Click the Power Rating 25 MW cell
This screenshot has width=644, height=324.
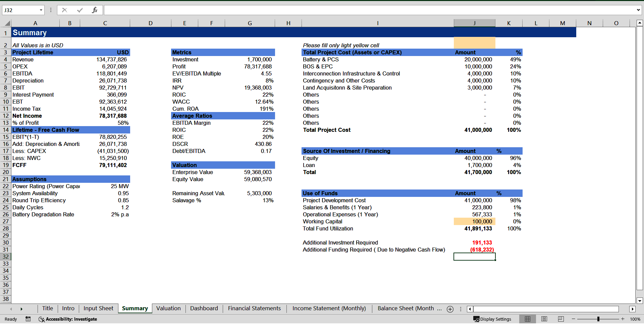point(105,186)
